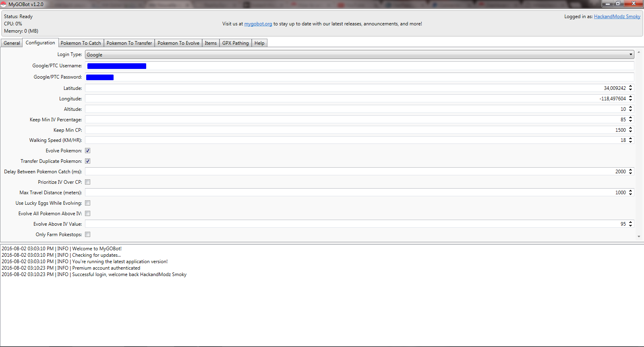Viewport: 644px width, 347px height.
Task: Decrease Delay Between Pokemon Catch down arrow
Action: [x=631, y=174]
